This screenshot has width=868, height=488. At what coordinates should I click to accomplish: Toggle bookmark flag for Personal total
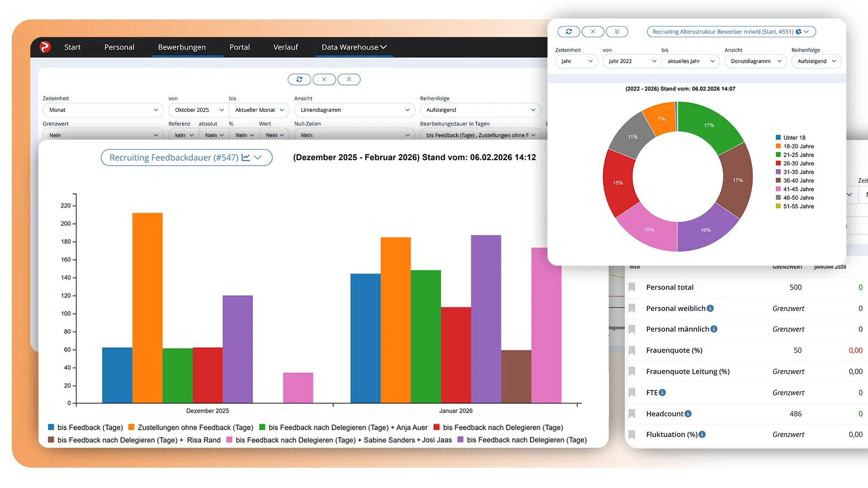(x=632, y=287)
